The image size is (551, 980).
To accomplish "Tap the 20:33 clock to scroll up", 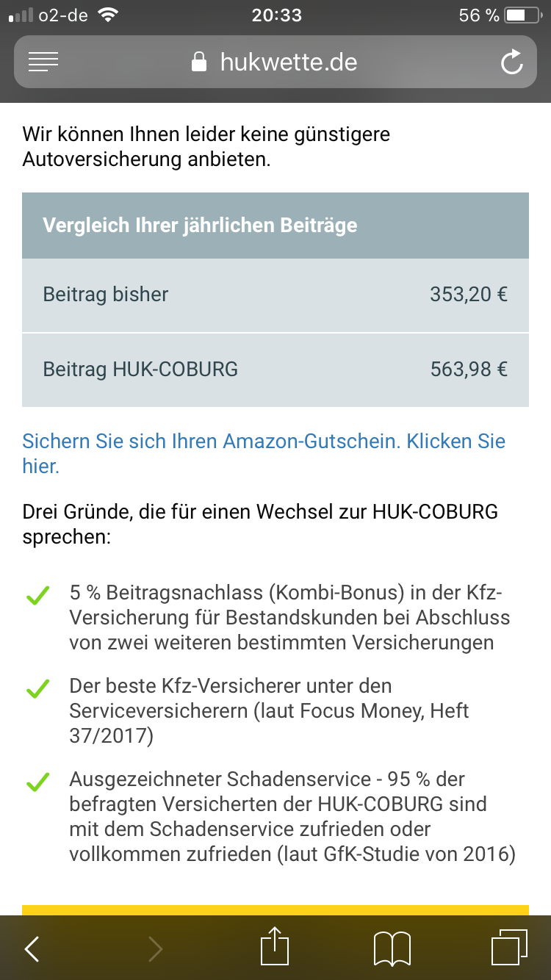I will coord(276,15).
